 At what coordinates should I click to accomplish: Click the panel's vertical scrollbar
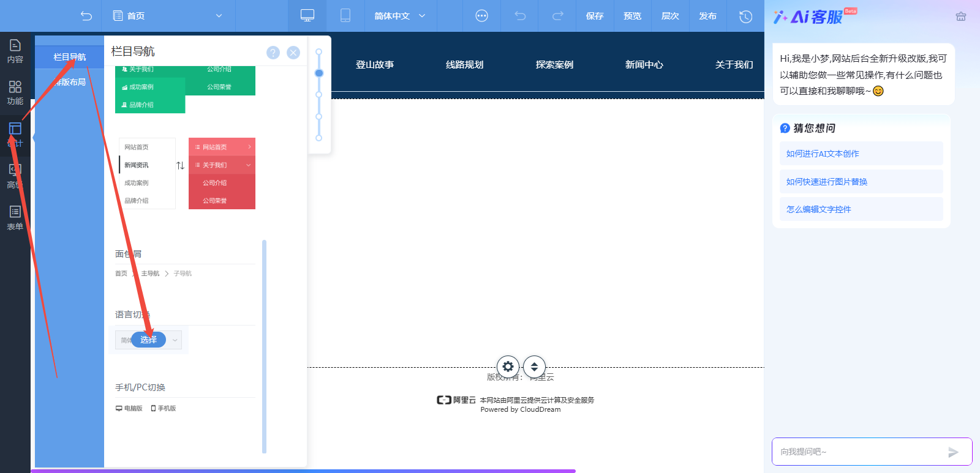(x=264, y=346)
